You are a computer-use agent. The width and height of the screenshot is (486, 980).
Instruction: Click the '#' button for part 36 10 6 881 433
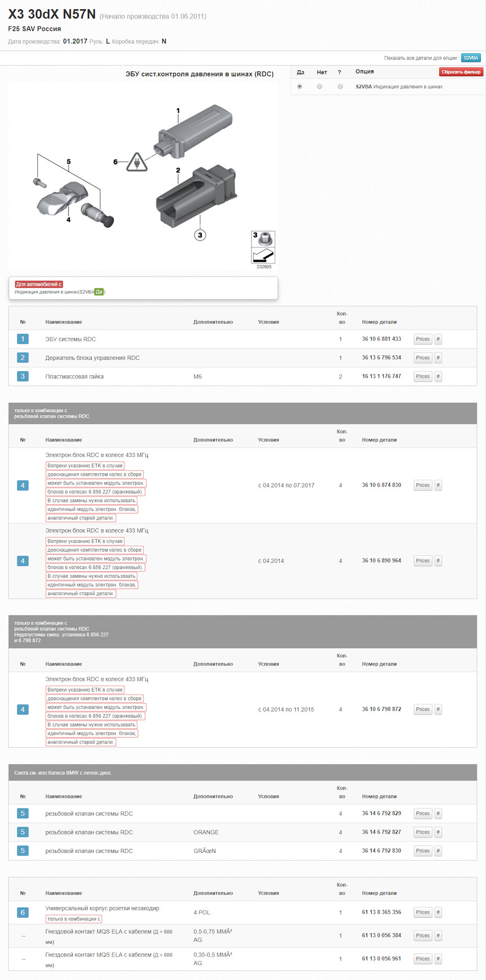(438, 339)
